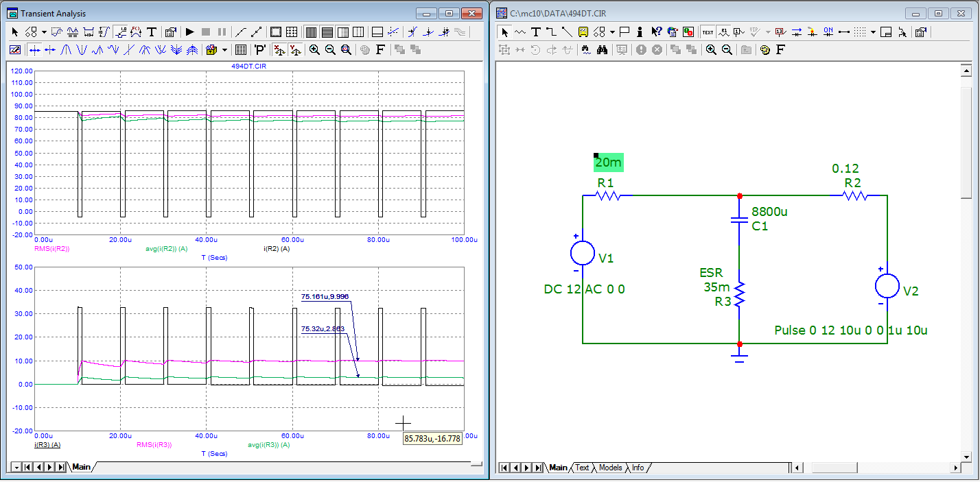Open the Info tab
Screen dimensions: 980x482
point(638,468)
